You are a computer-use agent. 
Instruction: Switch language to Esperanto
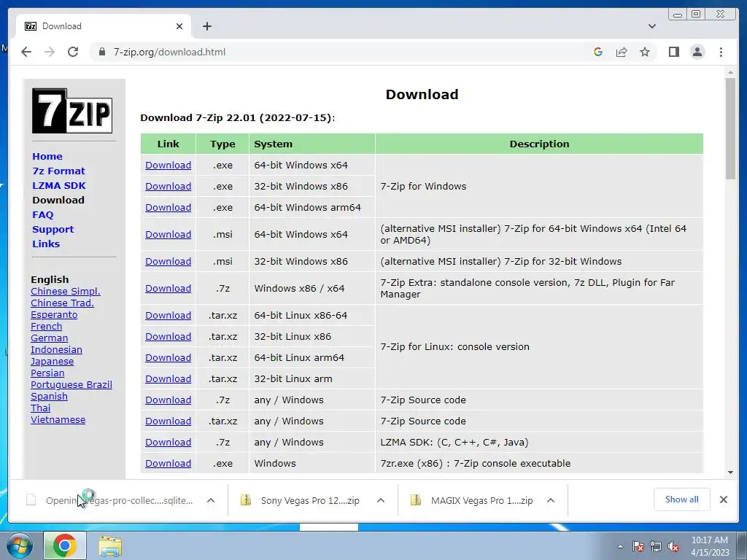(54, 315)
